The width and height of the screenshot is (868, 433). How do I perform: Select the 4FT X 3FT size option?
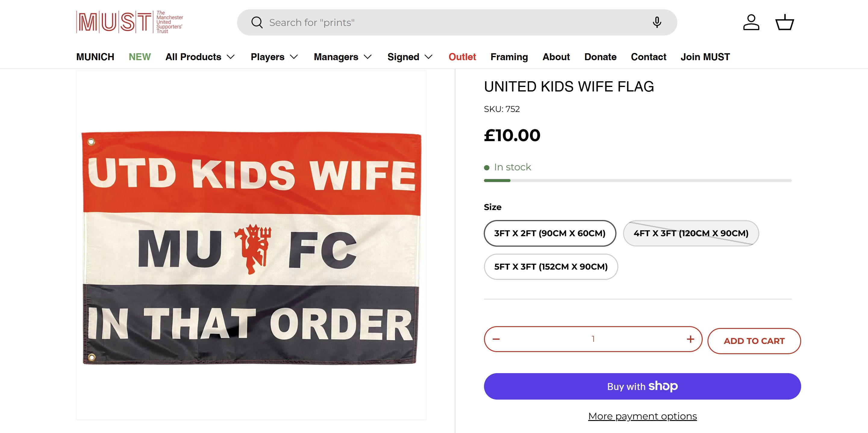coord(691,233)
